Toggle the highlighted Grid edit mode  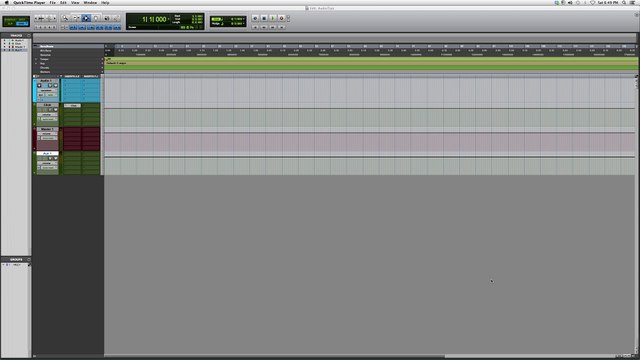pos(22,24)
